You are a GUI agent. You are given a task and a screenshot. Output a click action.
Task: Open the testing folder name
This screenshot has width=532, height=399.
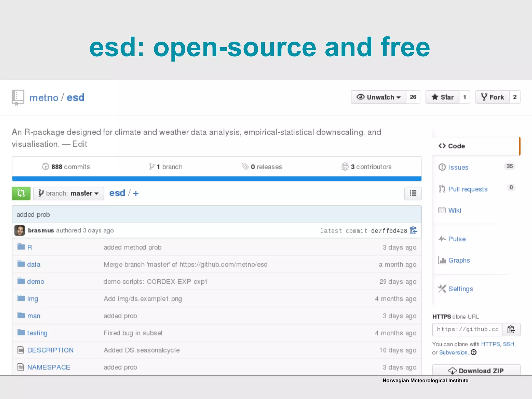[x=37, y=333]
